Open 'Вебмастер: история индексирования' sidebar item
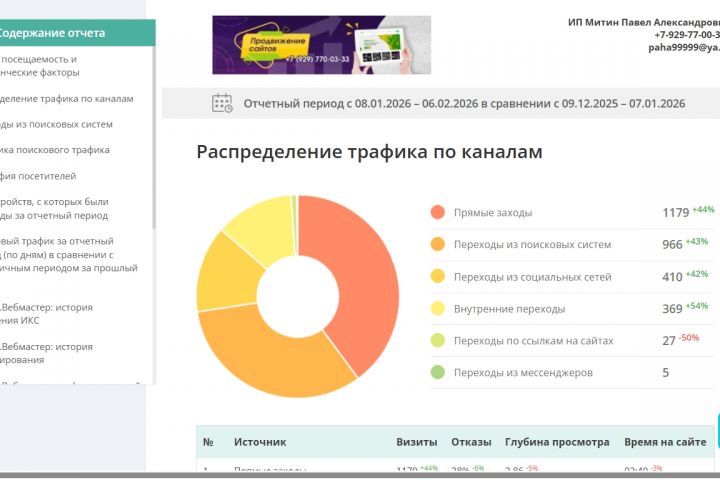720x480 pixels. coord(46,353)
